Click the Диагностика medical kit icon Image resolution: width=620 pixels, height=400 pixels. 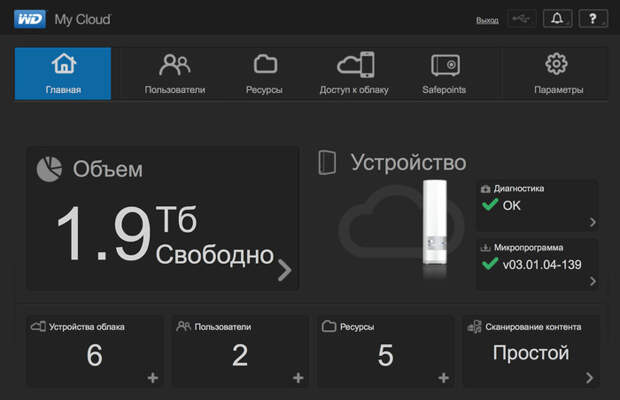485,189
